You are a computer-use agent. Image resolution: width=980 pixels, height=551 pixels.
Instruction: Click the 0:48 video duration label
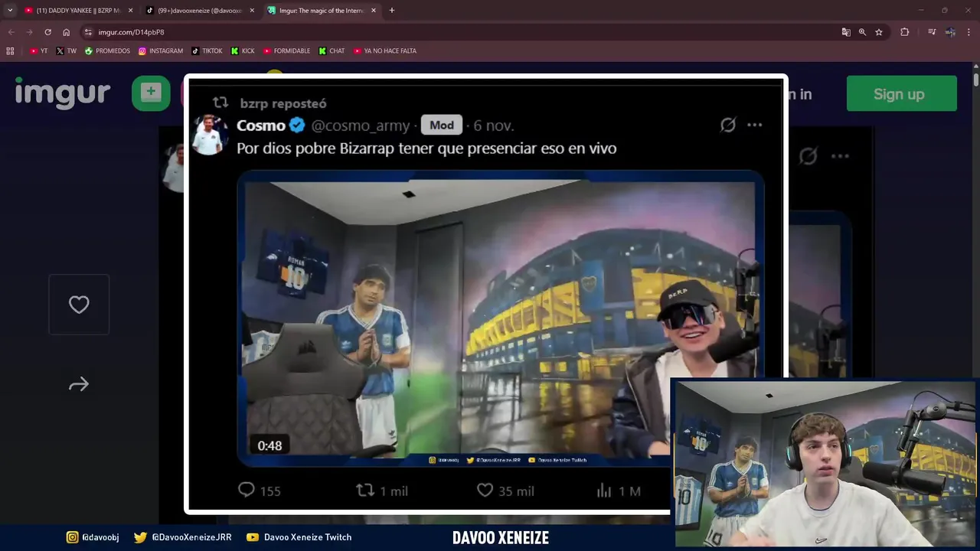click(x=269, y=445)
